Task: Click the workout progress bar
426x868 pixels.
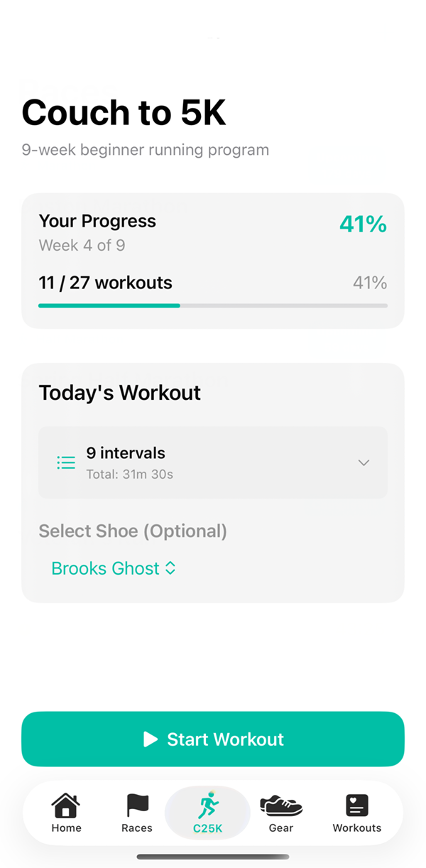Action: pyautogui.click(x=213, y=305)
